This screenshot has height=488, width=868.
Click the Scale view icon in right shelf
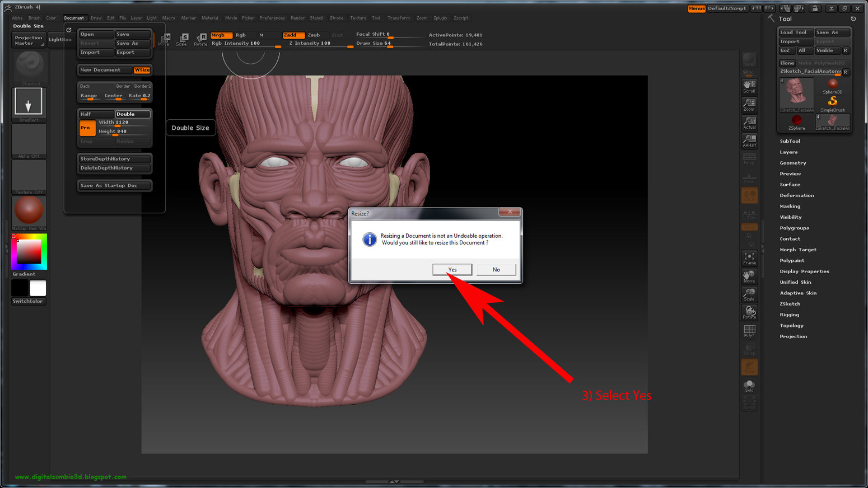(x=749, y=294)
